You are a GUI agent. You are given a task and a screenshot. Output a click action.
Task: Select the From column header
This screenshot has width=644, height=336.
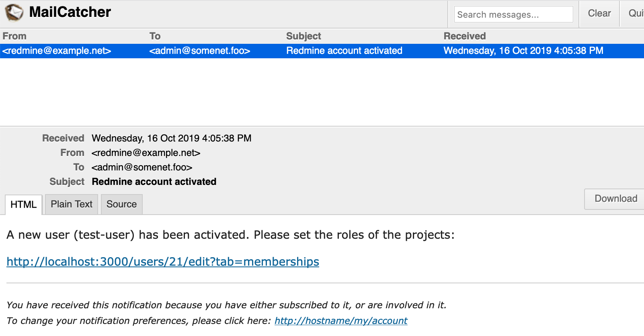[14, 36]
